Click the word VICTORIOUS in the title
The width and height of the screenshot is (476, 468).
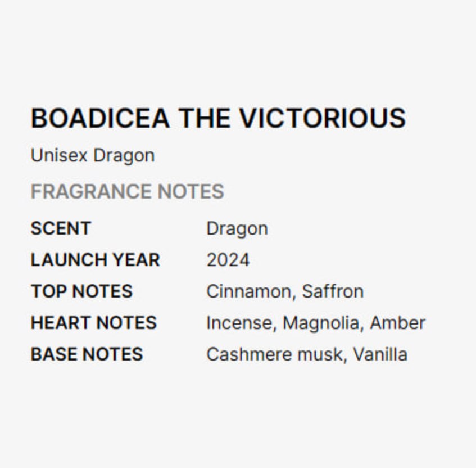pyautogui.click(x=322, y=119)
